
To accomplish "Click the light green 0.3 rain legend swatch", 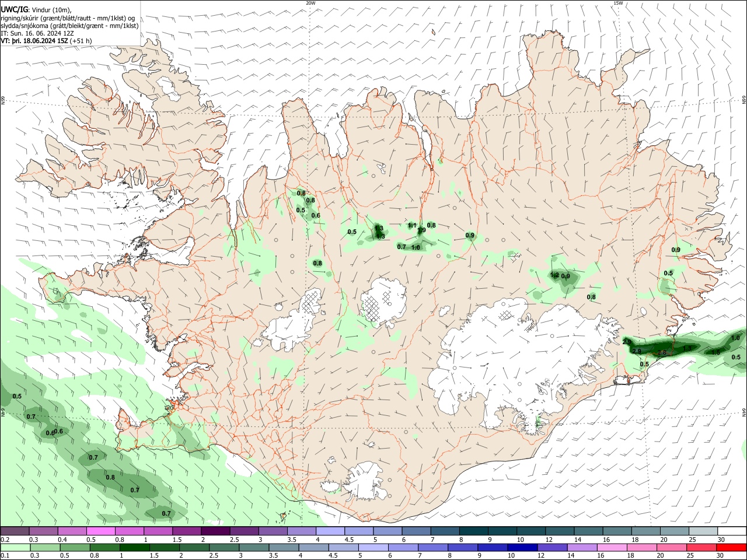I will 44,548.
